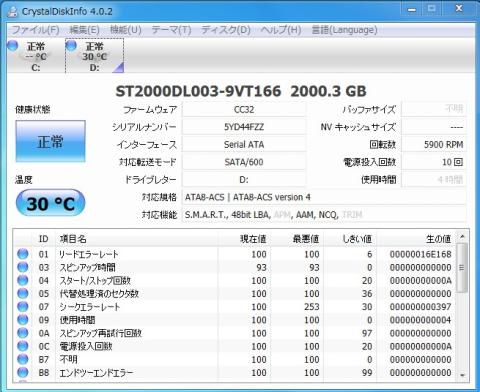Click the 30 °C temperature button

[x=50, y=203]
